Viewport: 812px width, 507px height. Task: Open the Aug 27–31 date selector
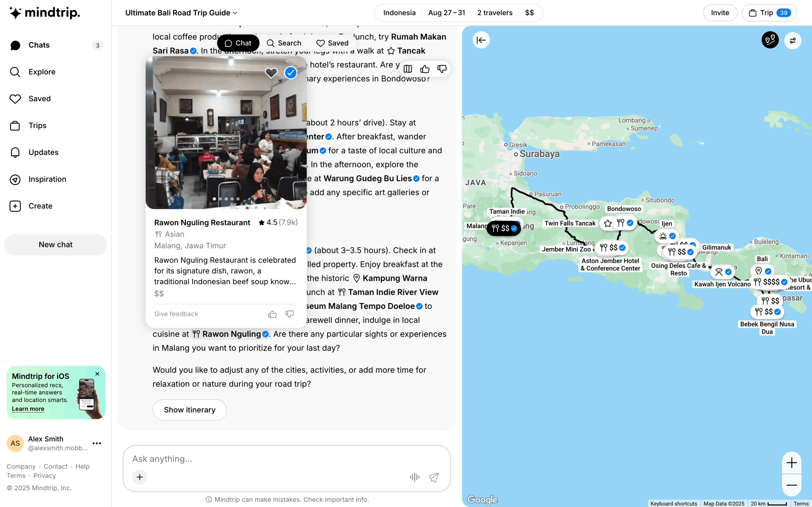point(447,13)
